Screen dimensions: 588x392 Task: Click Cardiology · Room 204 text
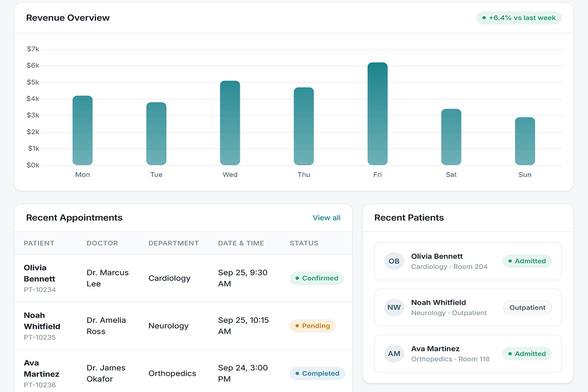pyautogui.click(x=449, y=267)
